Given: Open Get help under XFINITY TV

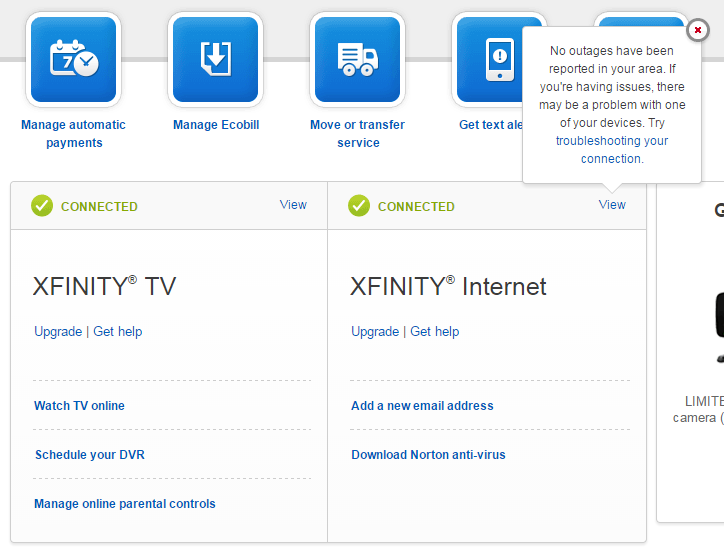Looking at the screenshot, I should 118,332.
